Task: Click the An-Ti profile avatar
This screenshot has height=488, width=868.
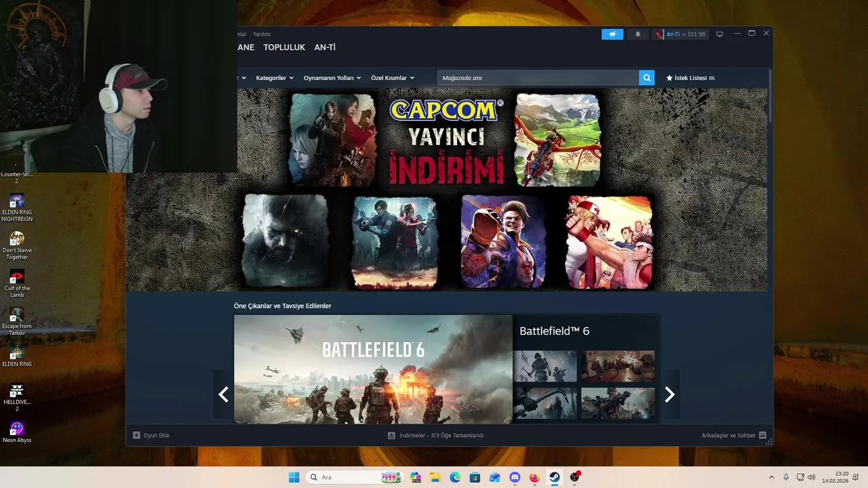Action: point(658,34)
